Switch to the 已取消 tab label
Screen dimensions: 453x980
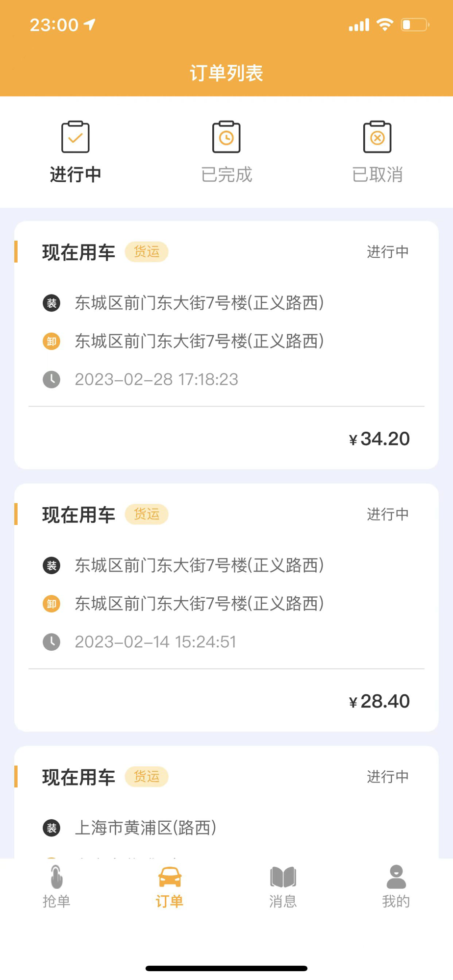tap(377, 174)
